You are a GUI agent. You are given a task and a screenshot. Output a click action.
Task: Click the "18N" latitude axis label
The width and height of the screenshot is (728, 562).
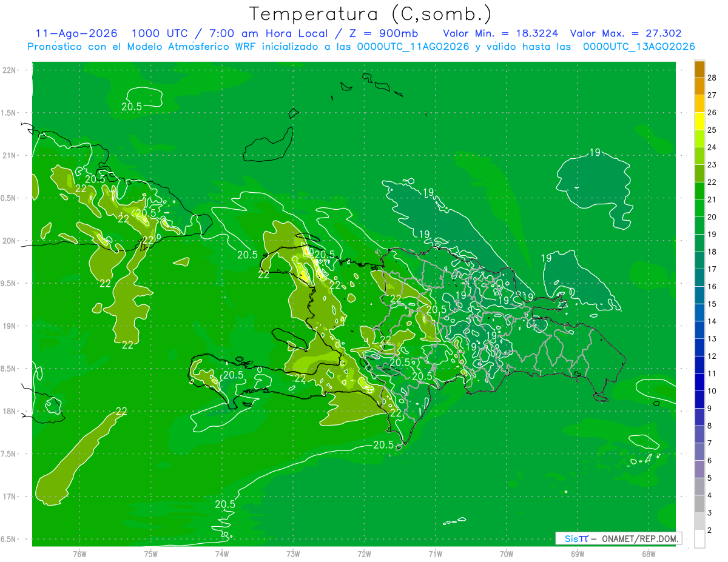click(x=8, y=411)
